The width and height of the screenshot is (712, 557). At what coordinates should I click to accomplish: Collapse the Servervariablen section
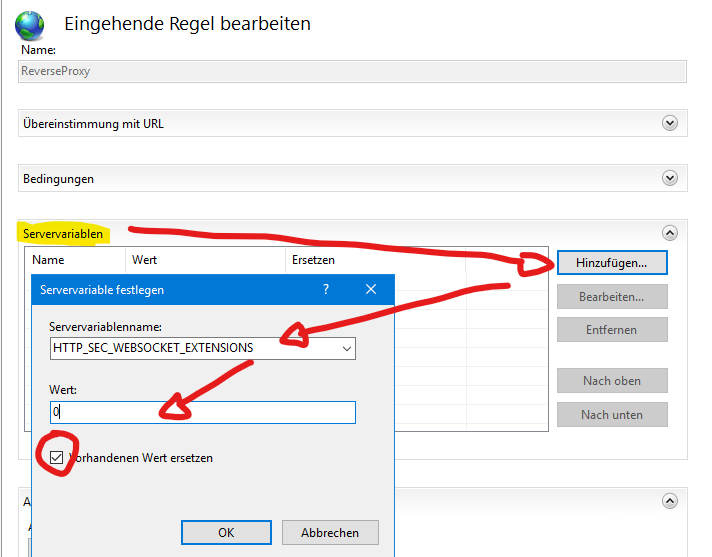669,233
